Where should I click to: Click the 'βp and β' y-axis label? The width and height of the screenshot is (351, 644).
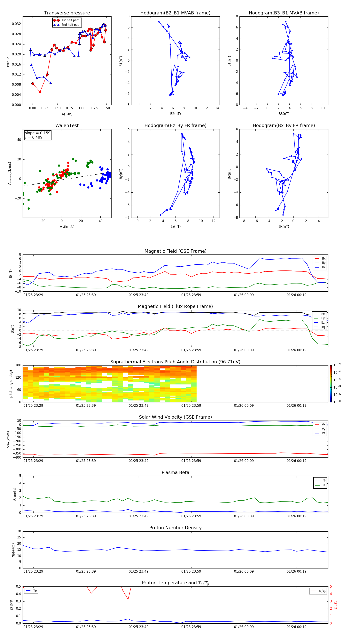tap(14, 494)
